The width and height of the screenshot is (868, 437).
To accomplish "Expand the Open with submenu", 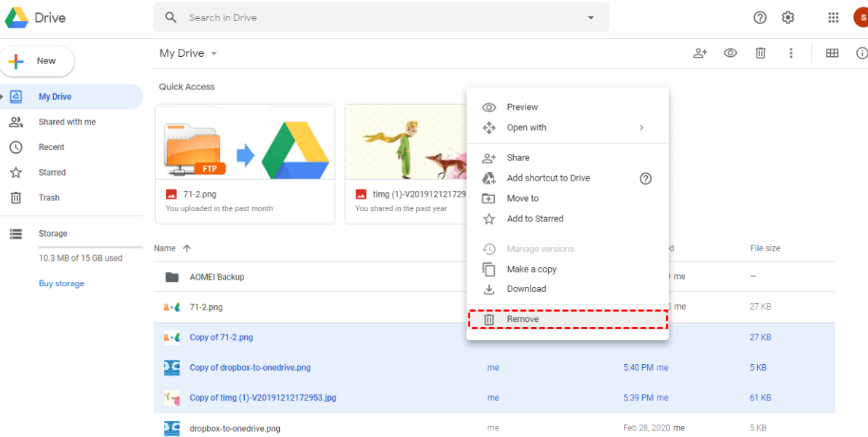I will click(641, 127).
